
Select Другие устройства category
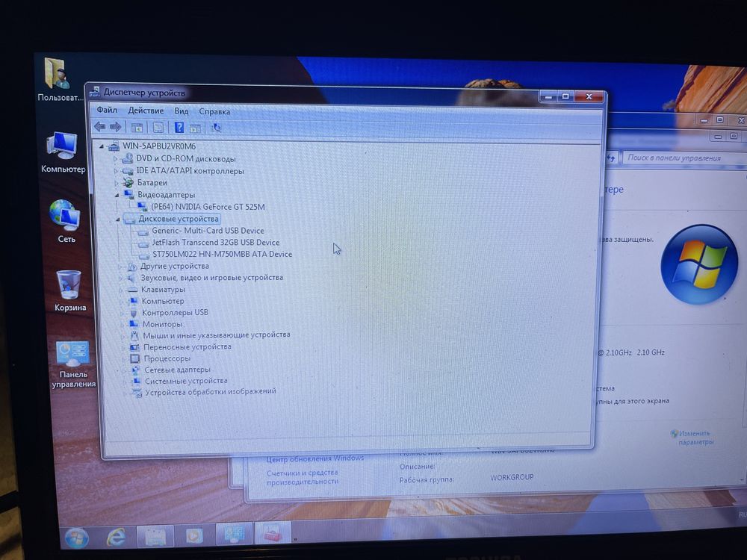point(174,266)
